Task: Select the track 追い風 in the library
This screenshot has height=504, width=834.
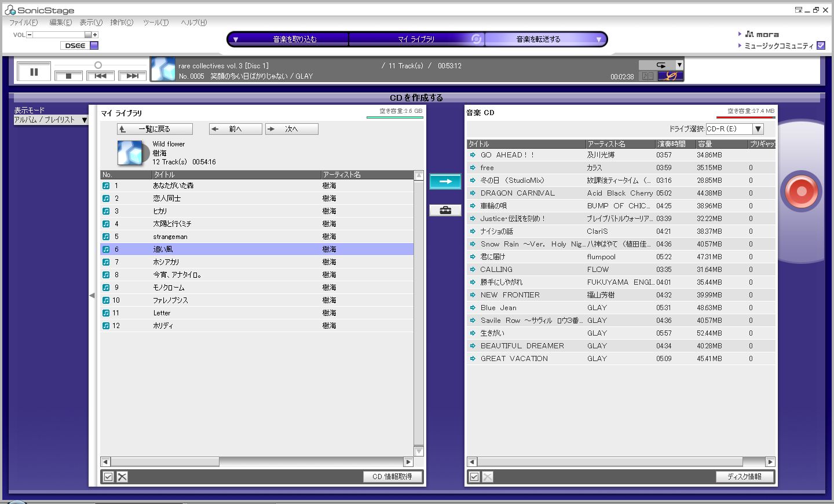Action: [x=257, y=249]
